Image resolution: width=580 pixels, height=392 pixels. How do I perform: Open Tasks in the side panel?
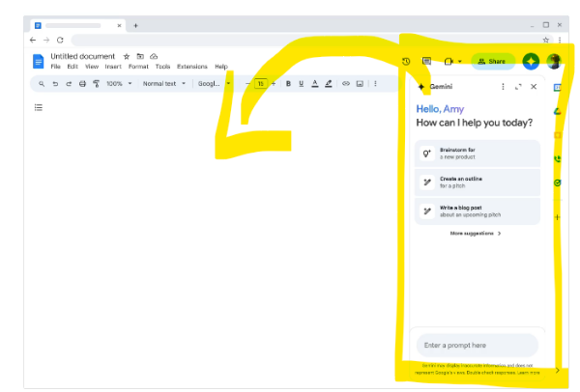pos(558,182)
